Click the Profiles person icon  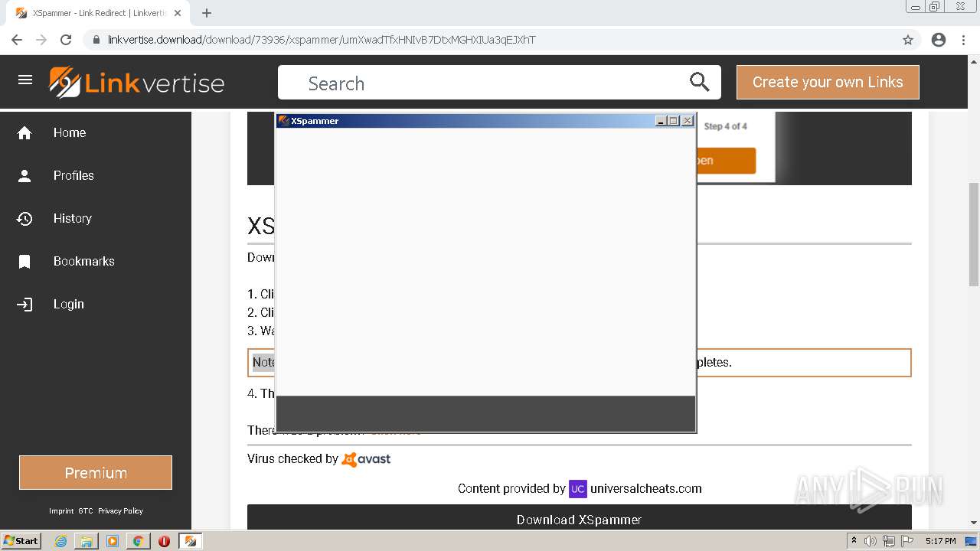click(x=24, y=176)
